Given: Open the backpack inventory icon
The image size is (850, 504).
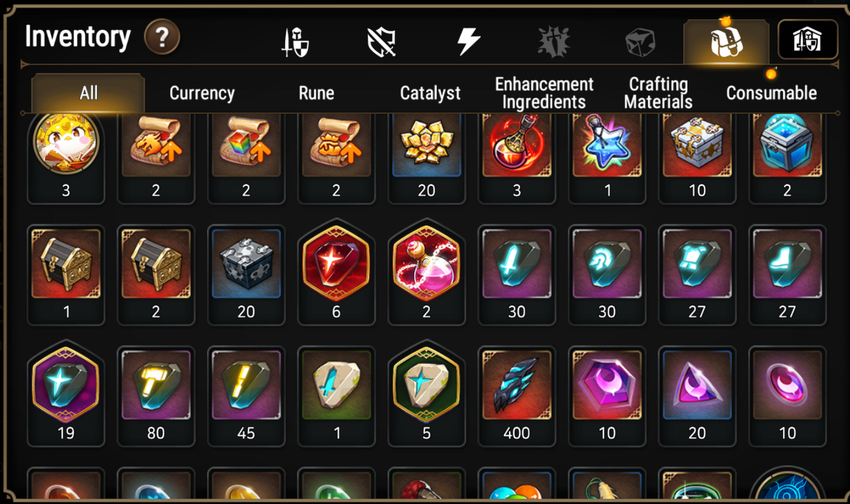Looking at the screenshot, I should click(x=726, y=41).
